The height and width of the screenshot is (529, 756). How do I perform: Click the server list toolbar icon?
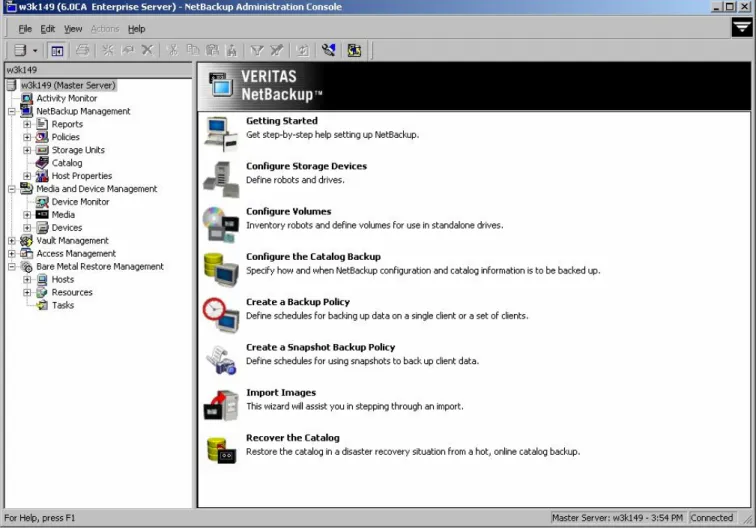[x=20, y=50]
